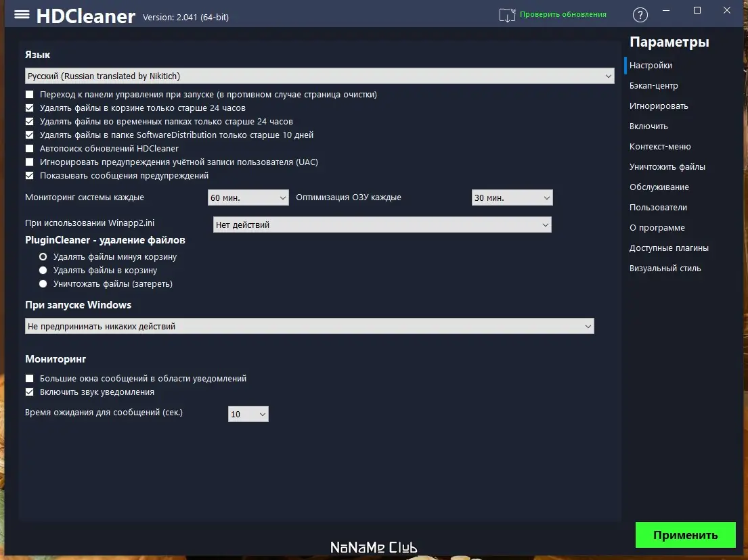Open the hamburger menu icon

[22, 14]
